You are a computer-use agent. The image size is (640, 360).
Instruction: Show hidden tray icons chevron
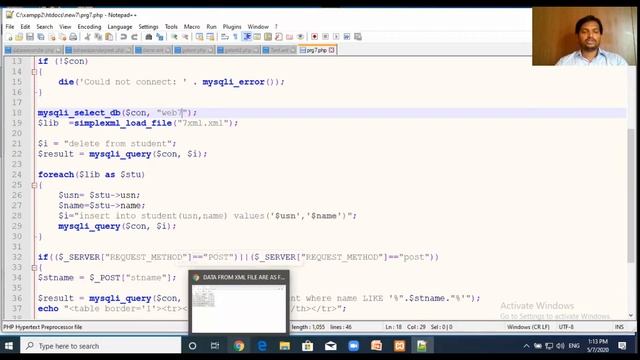pyautogui.click(x=526, y=346)
